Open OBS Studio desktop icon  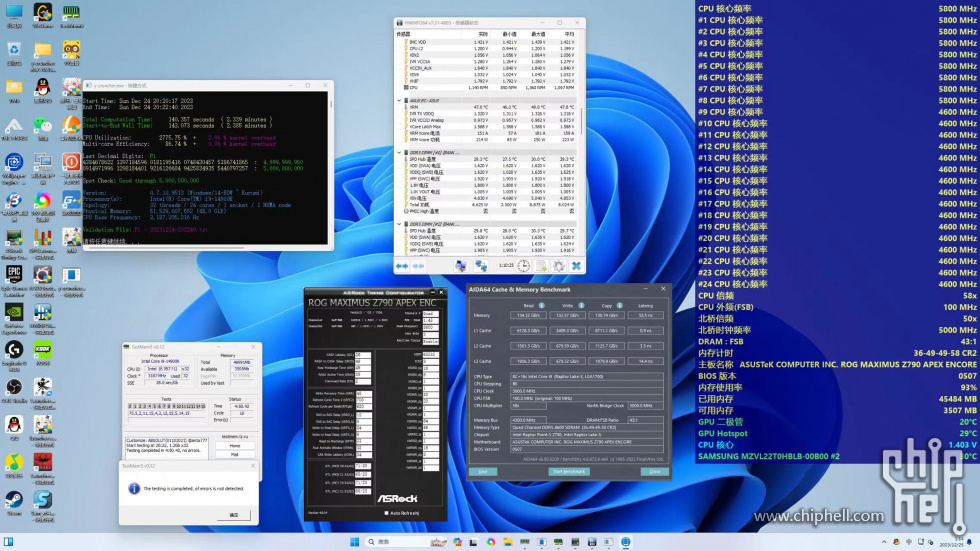coord(14,387)
